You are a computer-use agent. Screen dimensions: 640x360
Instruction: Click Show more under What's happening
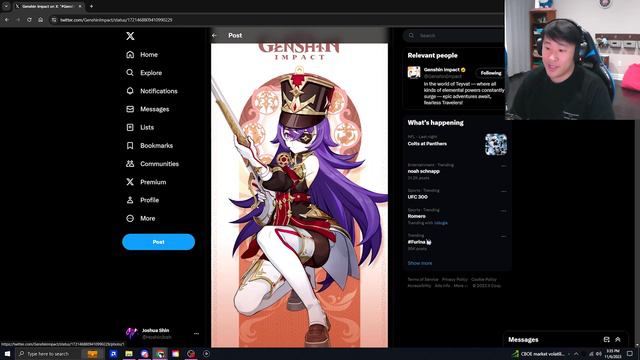(420, 263)
